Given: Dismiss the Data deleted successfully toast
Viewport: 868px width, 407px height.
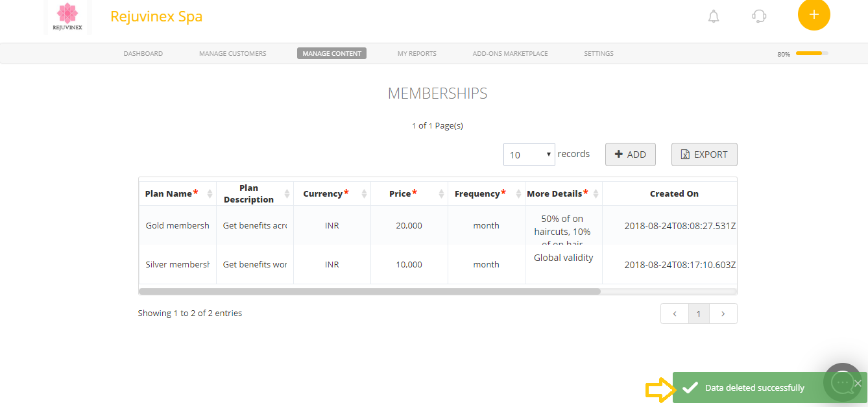Looking at the screenshot, I should click(x=858, y=383).
